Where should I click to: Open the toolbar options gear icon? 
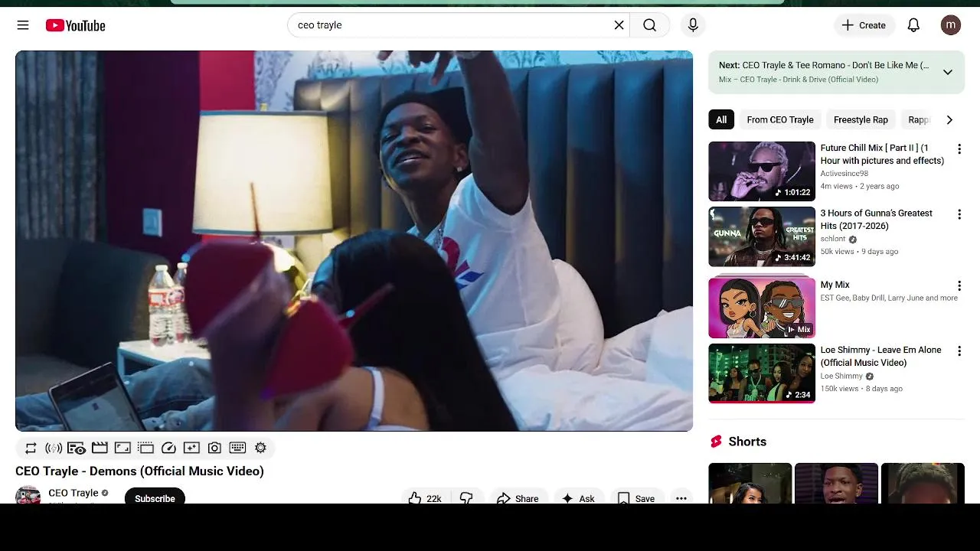(260, 448)
